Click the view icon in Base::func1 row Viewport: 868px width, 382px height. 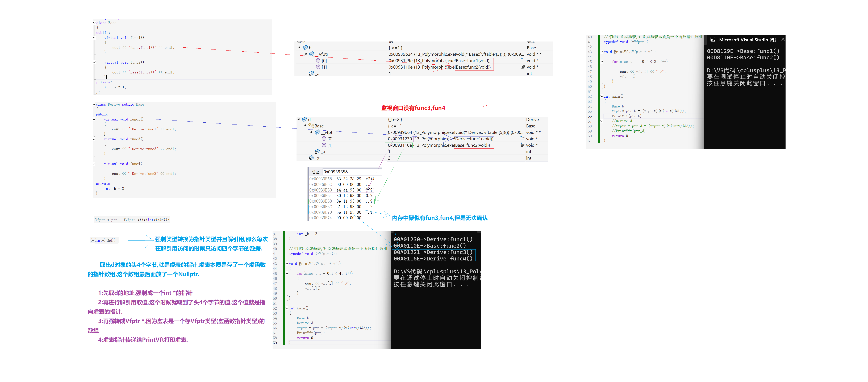[523, 60]
